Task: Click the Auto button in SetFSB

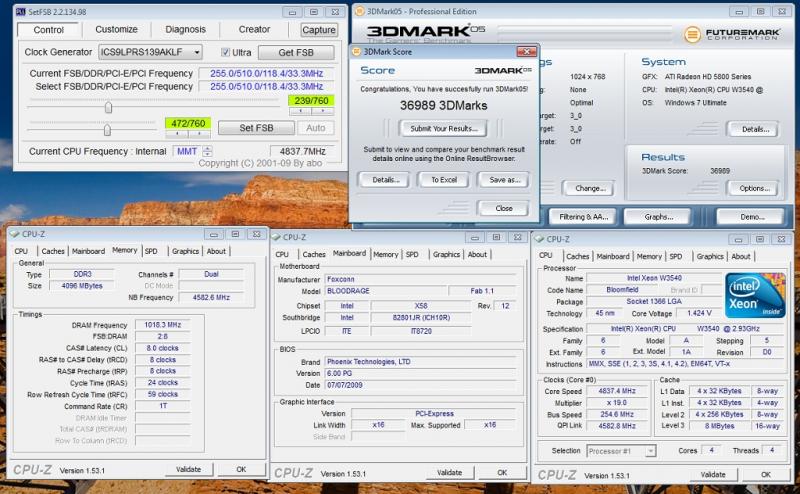Action: [x=316, y=128]
